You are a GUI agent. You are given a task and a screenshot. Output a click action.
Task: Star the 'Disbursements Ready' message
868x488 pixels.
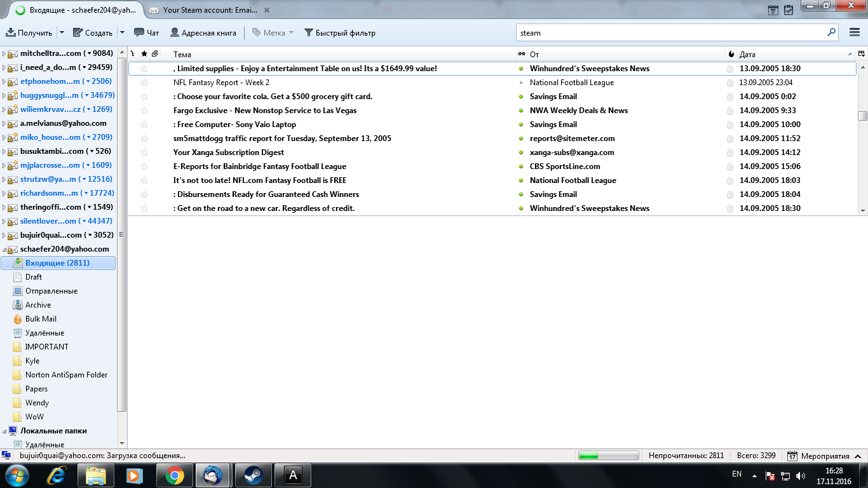(144, 194)
